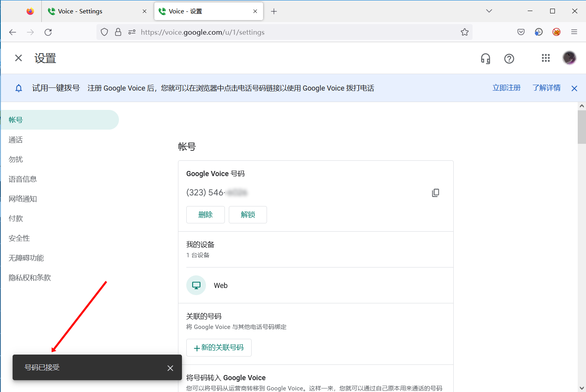Click the page vertical scrollbar thumb
Viewport: 586px width, 392px height.
(582, 127)
